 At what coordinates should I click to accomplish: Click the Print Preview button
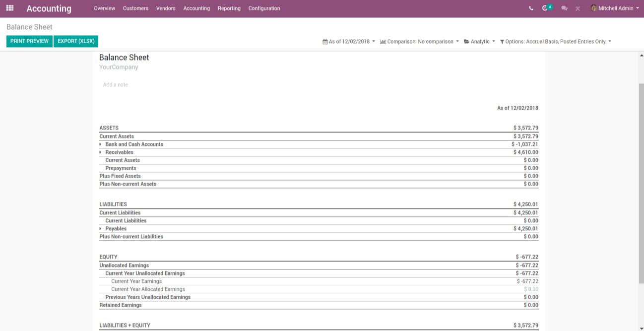point(29,41)
